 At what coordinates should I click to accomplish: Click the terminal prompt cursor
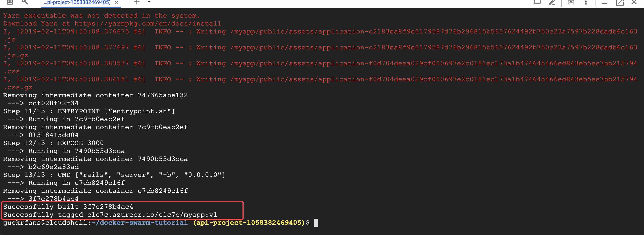(316, 222)
